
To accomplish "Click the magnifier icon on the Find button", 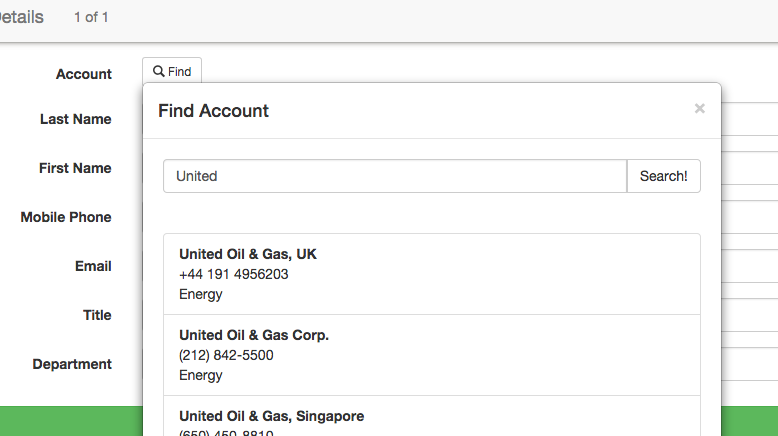I will pos(158,71).
